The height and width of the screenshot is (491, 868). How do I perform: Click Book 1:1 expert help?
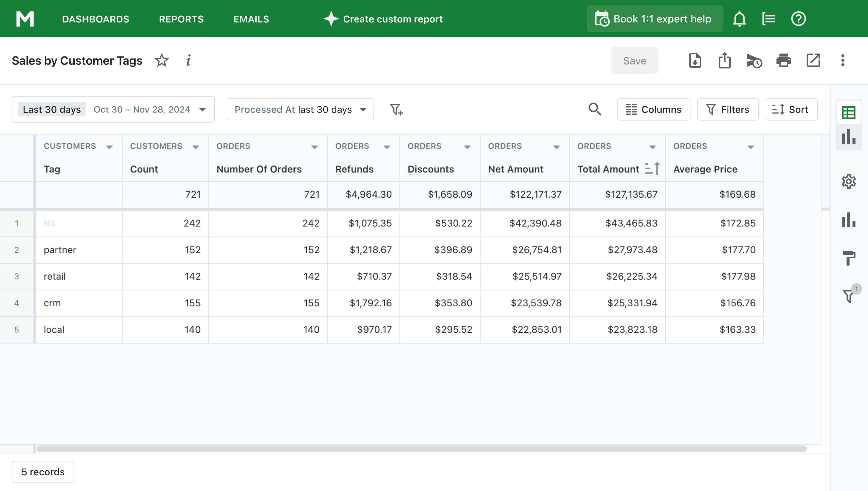point(654,19)
